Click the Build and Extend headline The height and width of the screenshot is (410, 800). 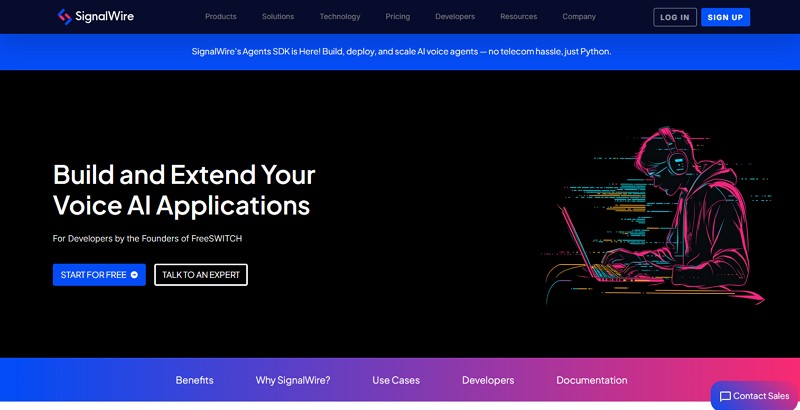[184, 190]
